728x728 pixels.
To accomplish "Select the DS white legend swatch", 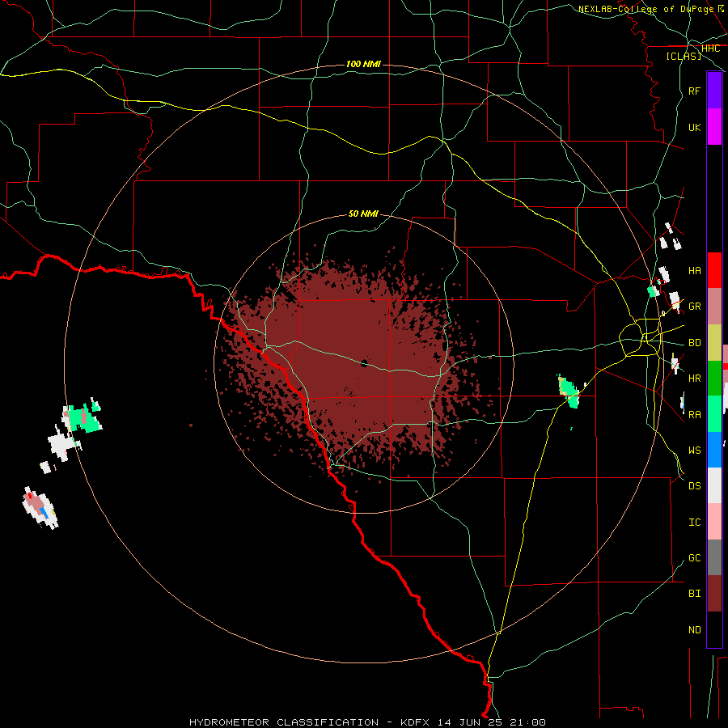I will pos(714,485).
